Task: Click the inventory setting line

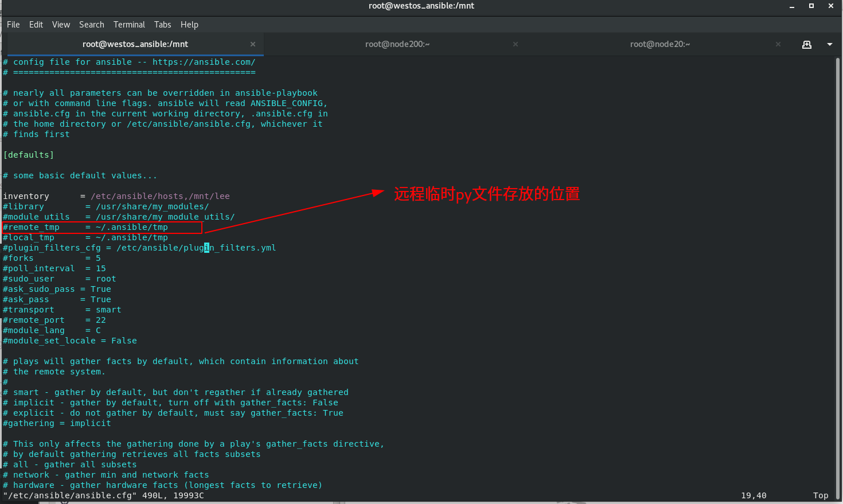Action: tap(116, 196)
